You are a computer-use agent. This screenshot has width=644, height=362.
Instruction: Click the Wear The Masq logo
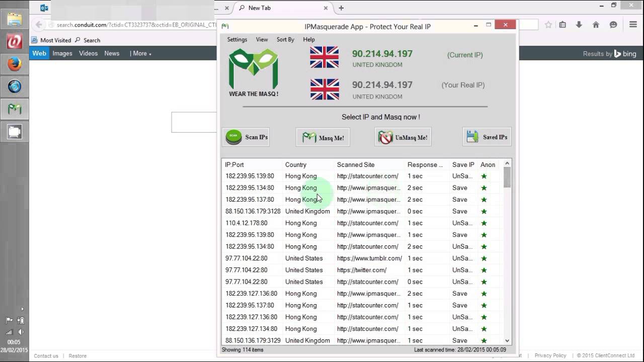point(254,72)
